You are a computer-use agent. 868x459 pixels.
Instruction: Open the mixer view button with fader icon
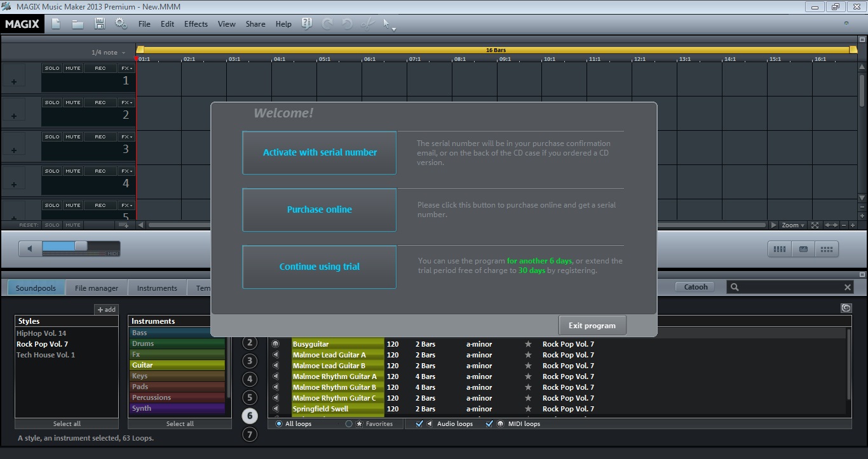pos(780,249)
